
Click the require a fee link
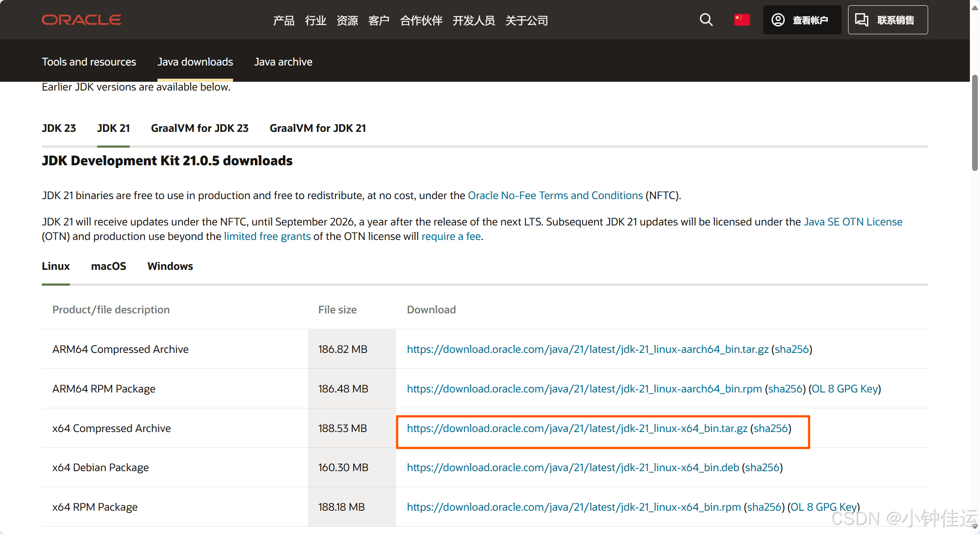(x=451, y=236)
